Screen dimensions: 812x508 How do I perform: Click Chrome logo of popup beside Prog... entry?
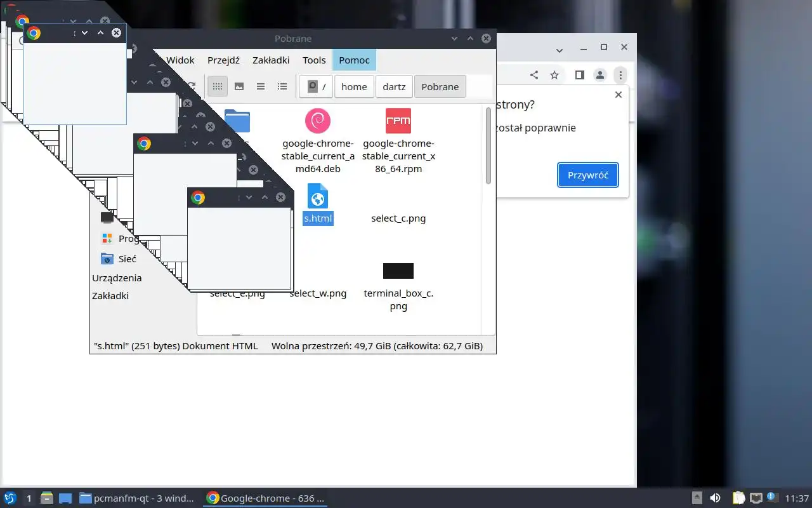(144, 144)
